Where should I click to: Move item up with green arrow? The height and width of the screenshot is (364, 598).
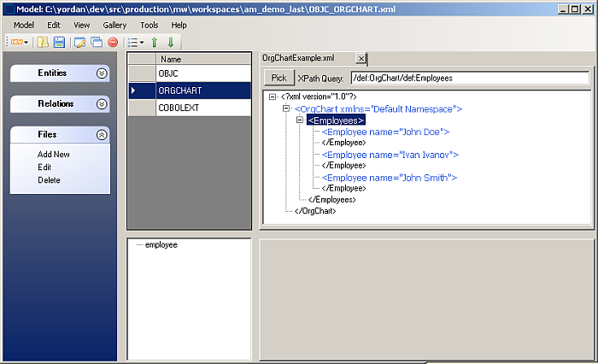point(155,42)
